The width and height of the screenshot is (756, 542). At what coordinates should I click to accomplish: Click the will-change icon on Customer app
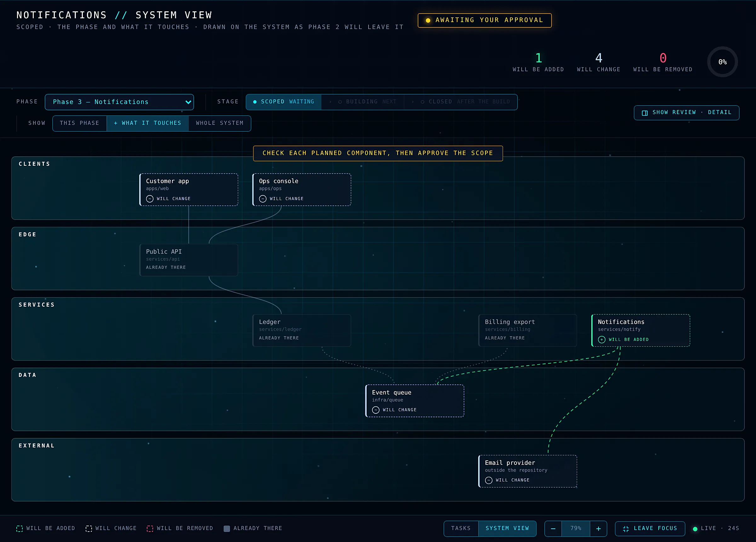pos(150,199)
